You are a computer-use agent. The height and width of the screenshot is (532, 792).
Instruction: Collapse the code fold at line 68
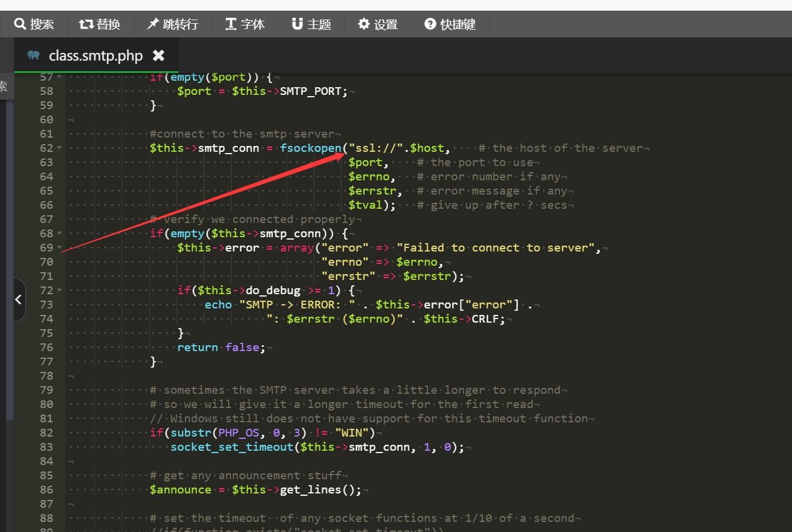[x=59, y=234]
